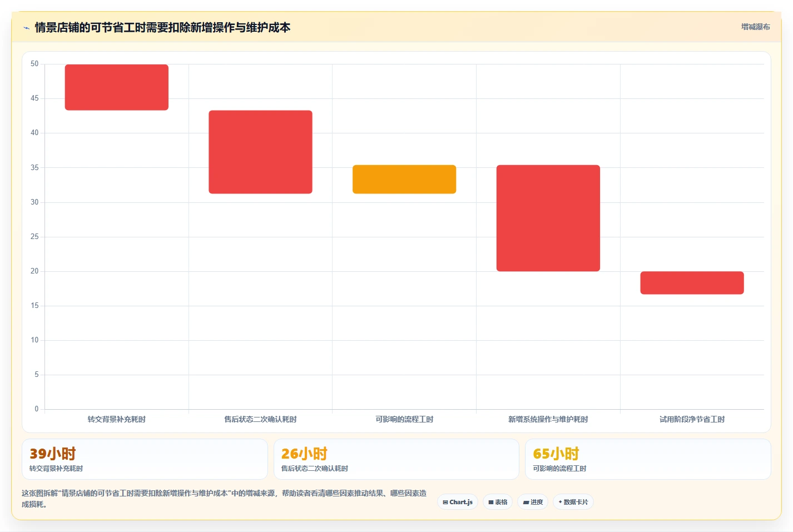Click the red bar for 转交背景补充耗时
793x532 pixels.
pos(117,87)
